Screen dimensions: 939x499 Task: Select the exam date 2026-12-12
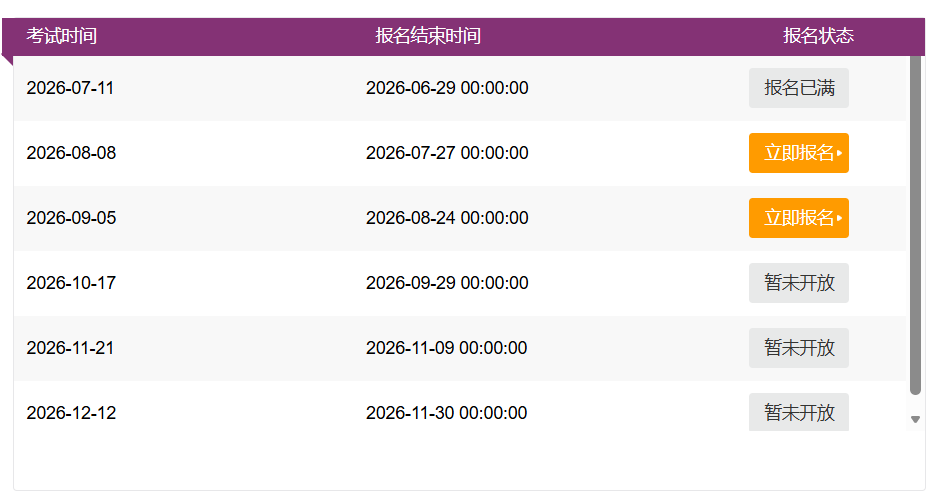71,413
